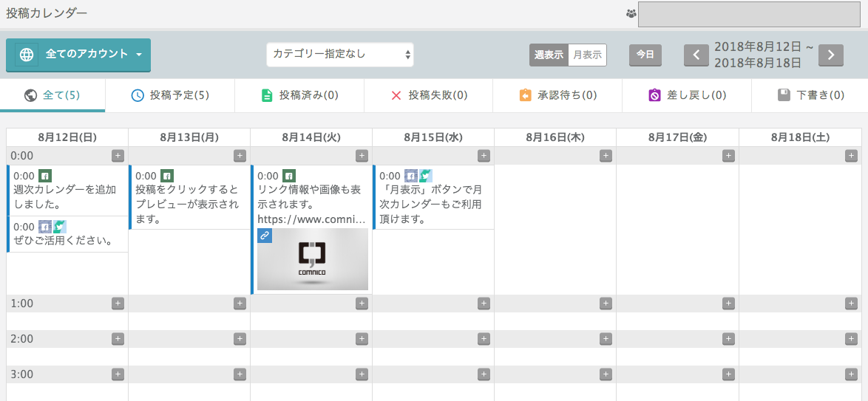The height and width of the screenshot is (401, 868).
Task: Add a post at 2:00 on 8月15日(水)
Action: tap(484, 338)
